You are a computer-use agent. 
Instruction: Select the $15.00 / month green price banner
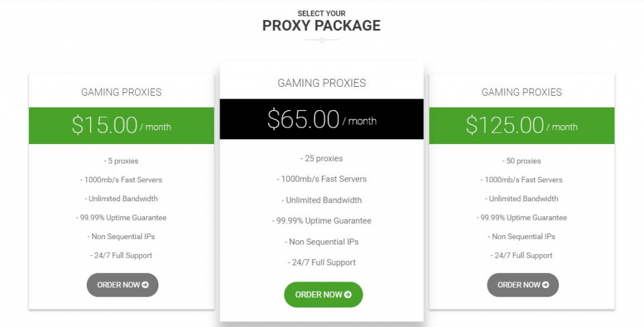coord(121,126)
